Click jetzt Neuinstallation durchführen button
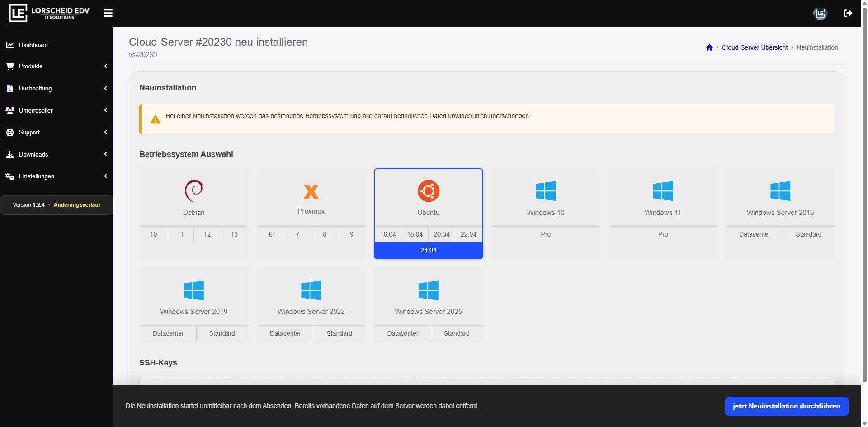Screen dimensions: 868x427 787,406
